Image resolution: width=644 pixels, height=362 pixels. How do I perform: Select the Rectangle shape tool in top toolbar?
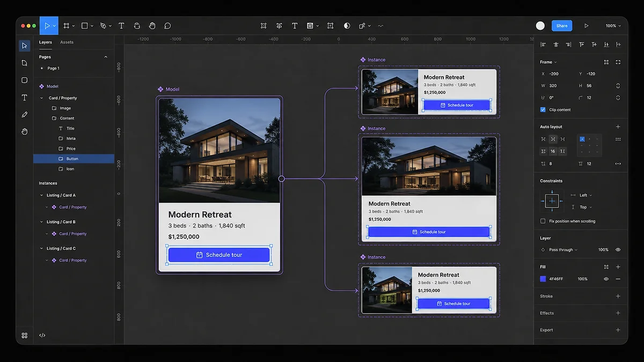tap(84, 26)
